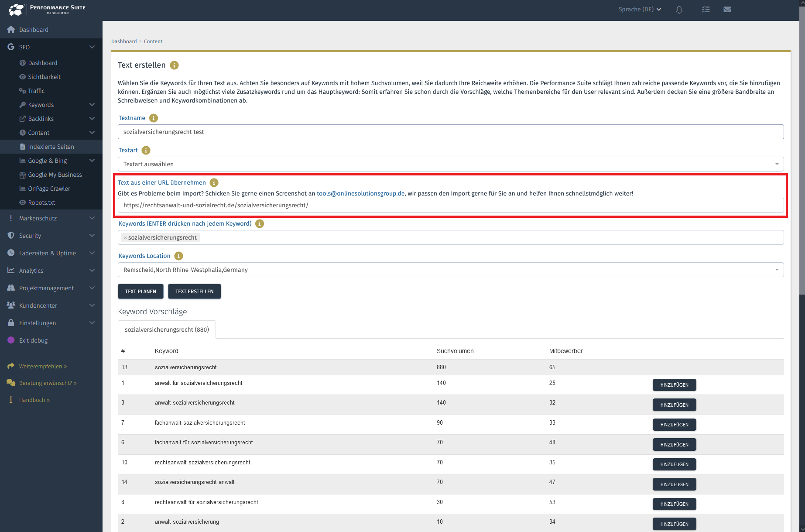Add keyword sozialversicherungsrecht anwalt
805x532 pixels.
(x=674, y=484)
